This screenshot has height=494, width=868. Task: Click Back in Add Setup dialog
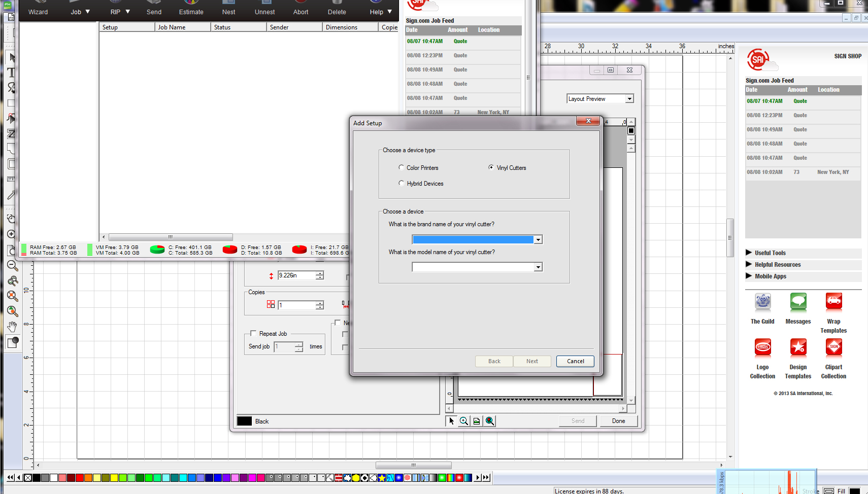pos(494,361)
